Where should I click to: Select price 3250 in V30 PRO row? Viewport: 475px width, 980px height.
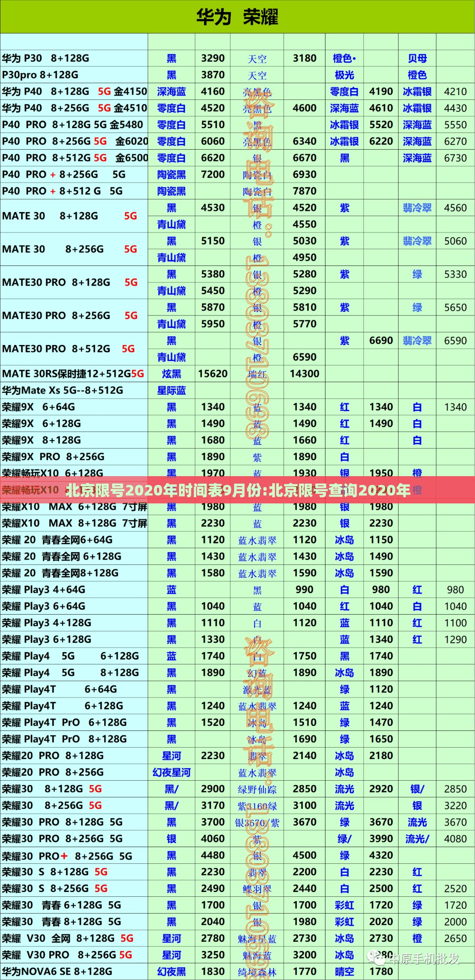(x=213, y=955)
